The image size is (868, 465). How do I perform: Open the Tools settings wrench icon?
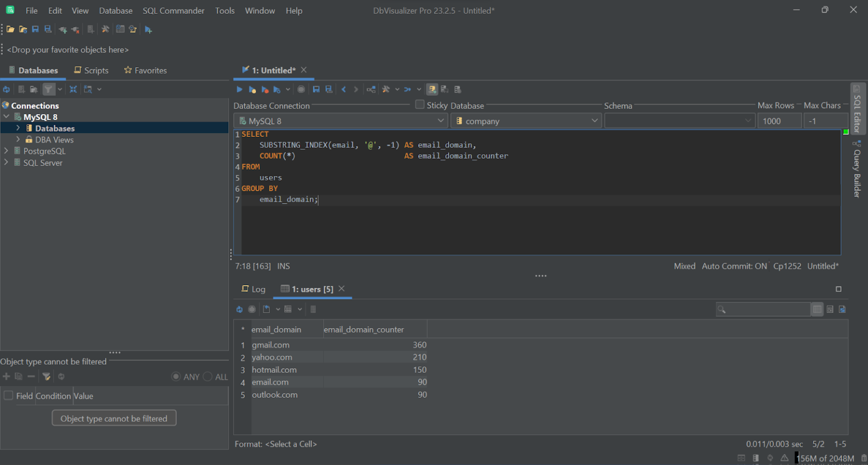pos(105,29)
